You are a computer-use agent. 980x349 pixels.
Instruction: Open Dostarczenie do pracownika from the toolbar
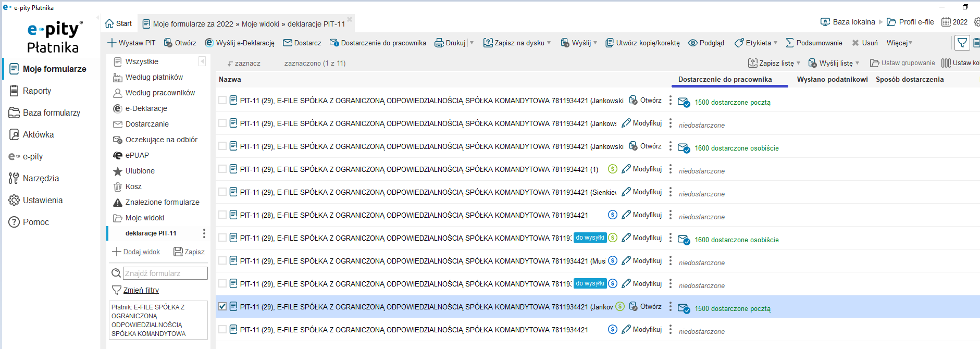coord(378,43)
